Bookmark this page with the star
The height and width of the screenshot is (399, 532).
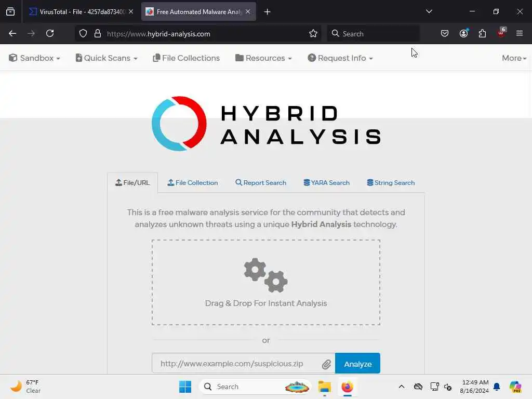click(313, 34)
